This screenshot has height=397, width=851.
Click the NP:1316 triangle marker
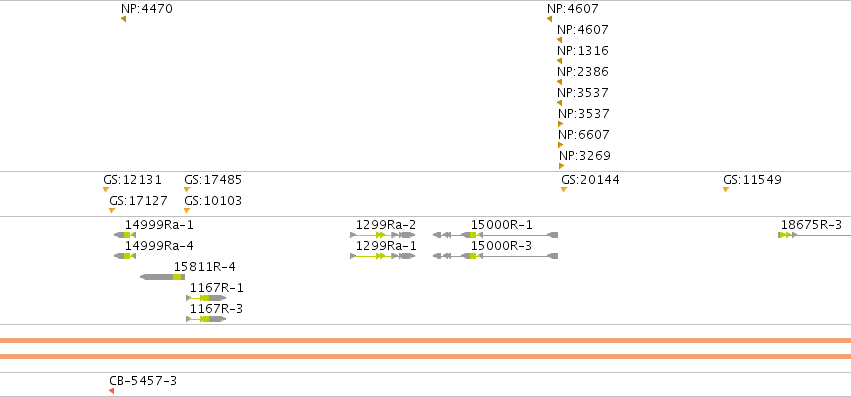pyautogui.click(x=560, y=61)
